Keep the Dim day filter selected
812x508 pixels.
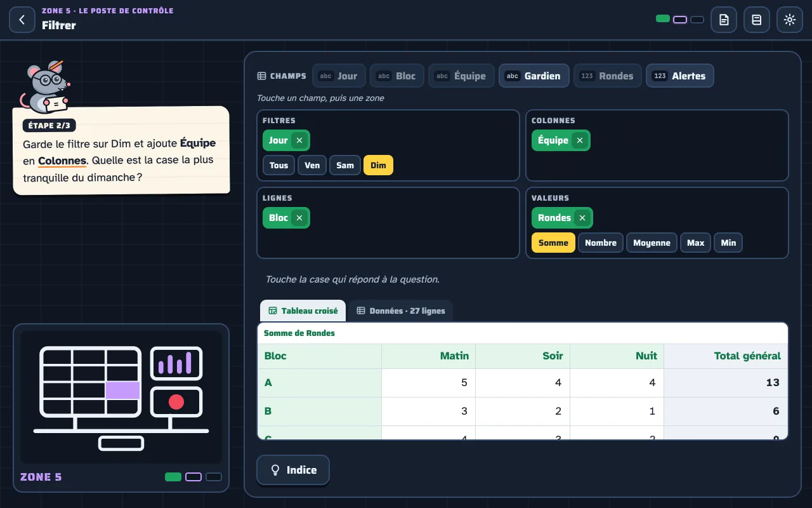(379, 165)
